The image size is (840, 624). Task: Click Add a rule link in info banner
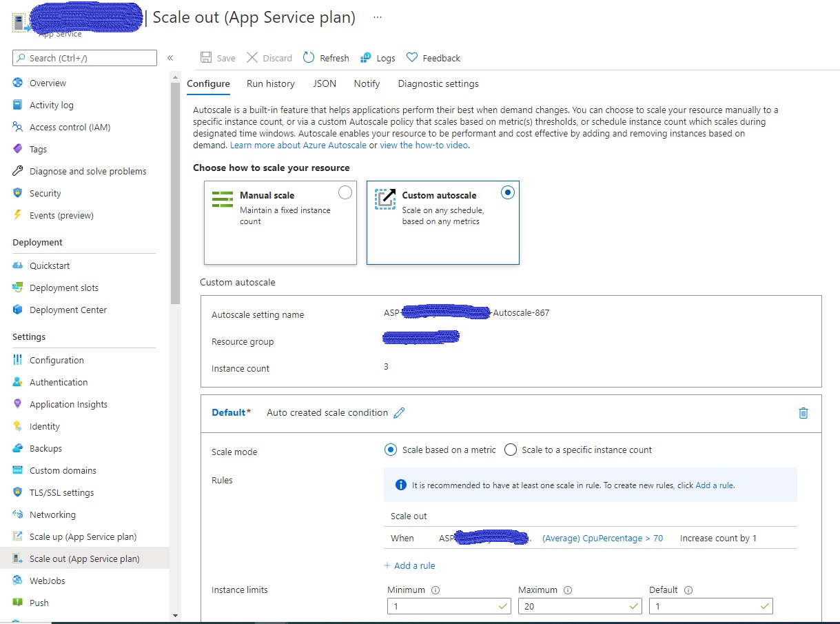click(714, 485)
